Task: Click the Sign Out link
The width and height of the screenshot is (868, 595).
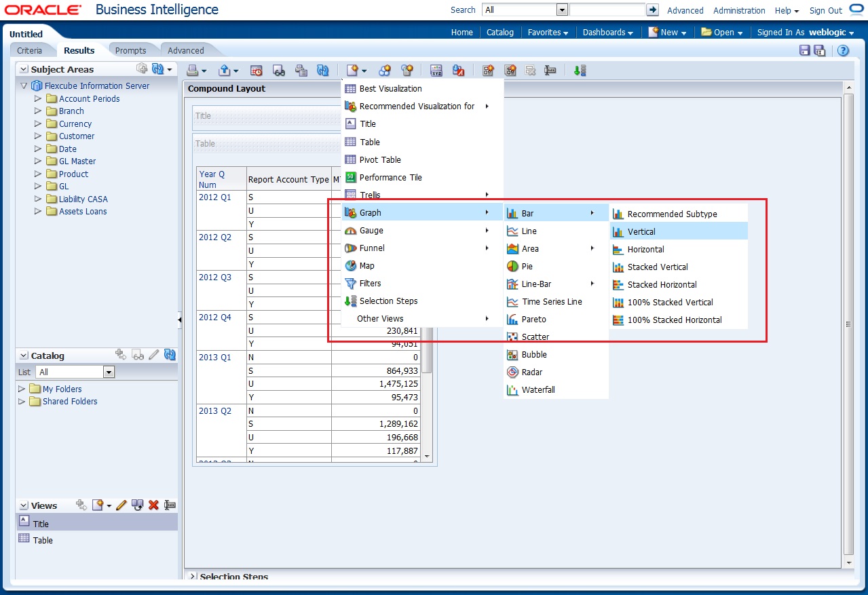Action: point(826,10)
